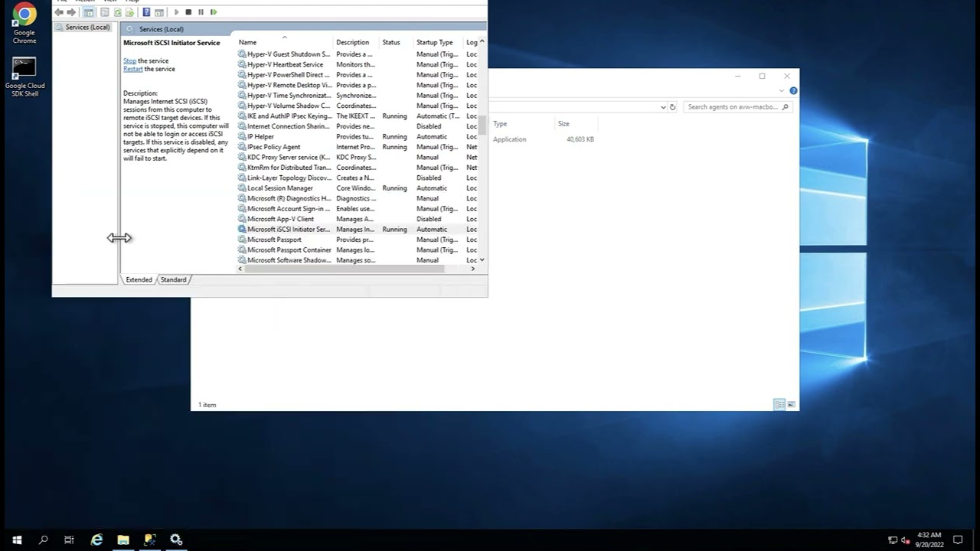Click the green Refresh icon in Services toolbar
The image size is (980, 551).
point(117,12)
